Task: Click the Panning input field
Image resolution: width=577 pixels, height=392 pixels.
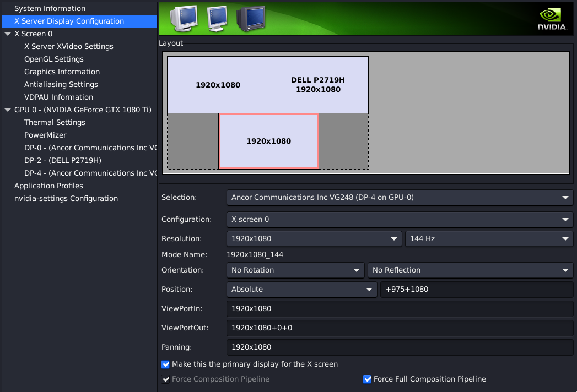Action: 400,347
